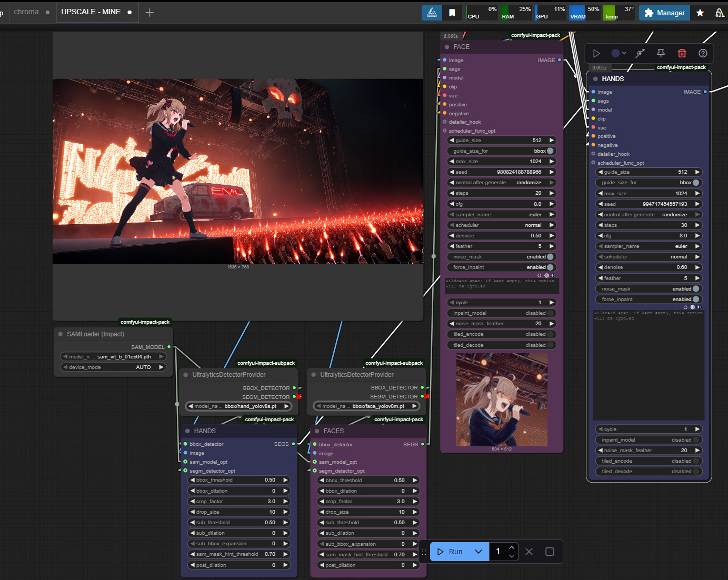Collapse the FACES detector node via its title dot
The width and height of the screenshot is (728, 580).
point(317,431)
